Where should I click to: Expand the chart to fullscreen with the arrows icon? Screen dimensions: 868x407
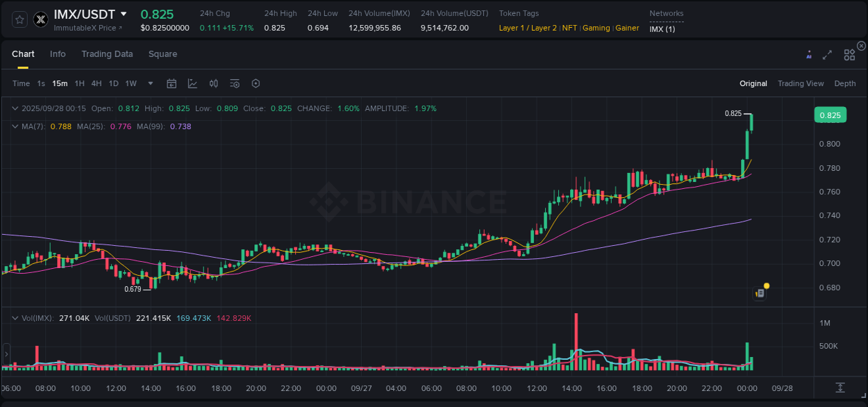coord(827,54)
